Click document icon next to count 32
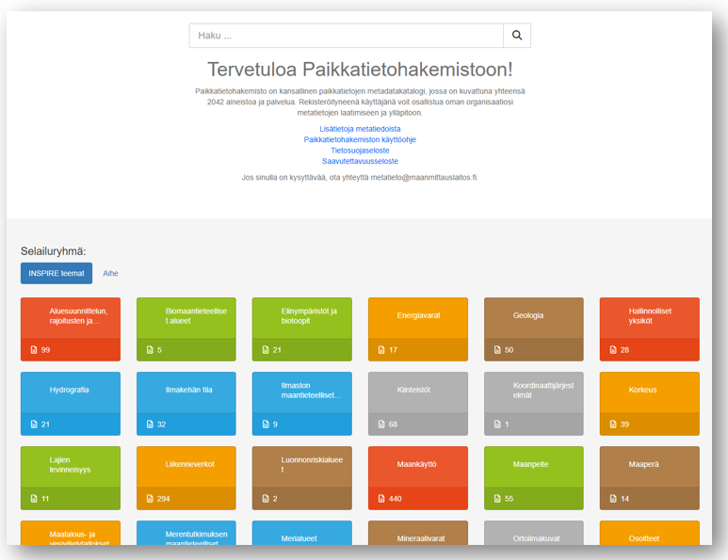Viewport: 728px width, 560px height. coord(150,424)
